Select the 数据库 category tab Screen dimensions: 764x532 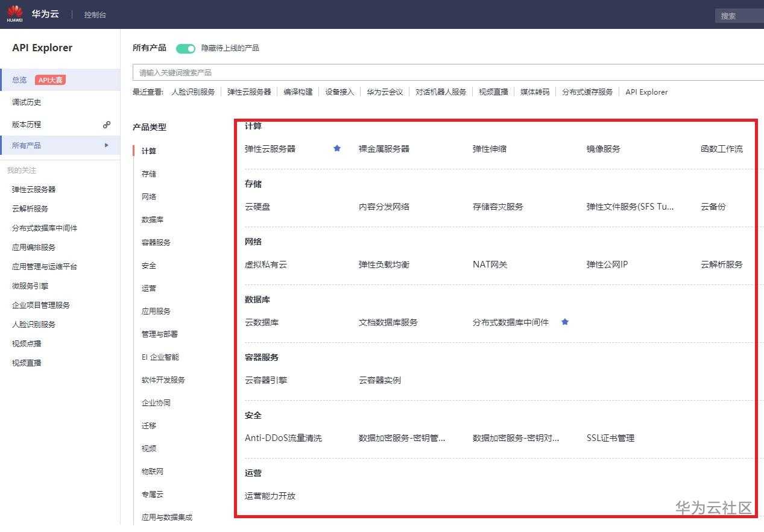pyautogui.click(x=151, y=219)
